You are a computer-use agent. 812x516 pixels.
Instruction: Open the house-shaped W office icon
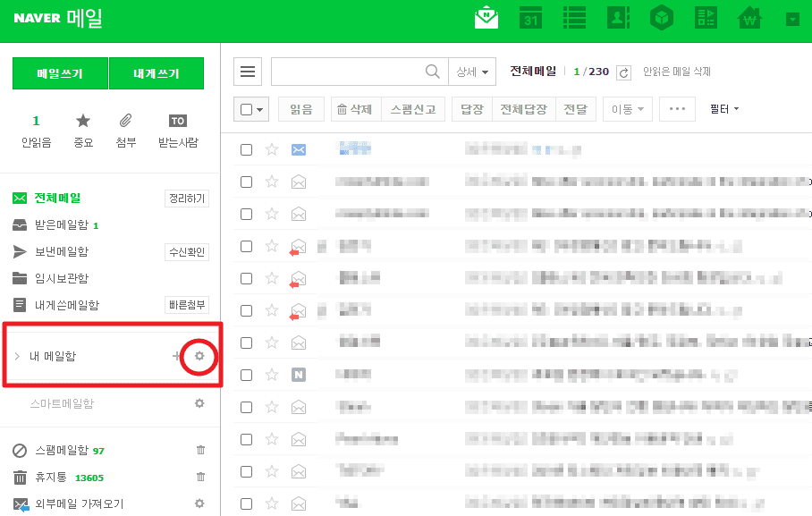749,18
